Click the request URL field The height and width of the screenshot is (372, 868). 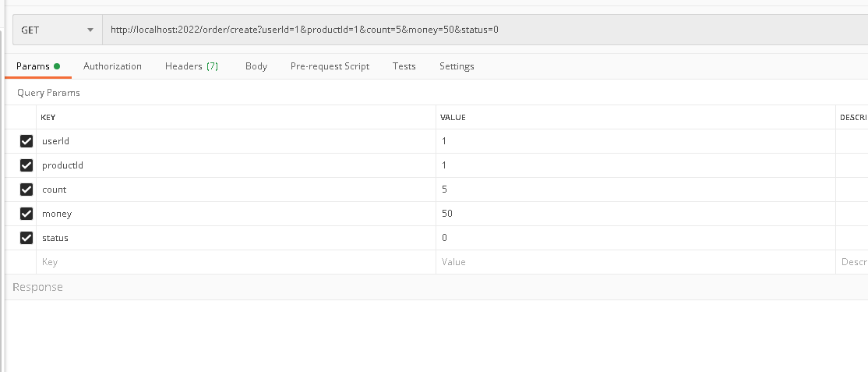coord(483,30)
